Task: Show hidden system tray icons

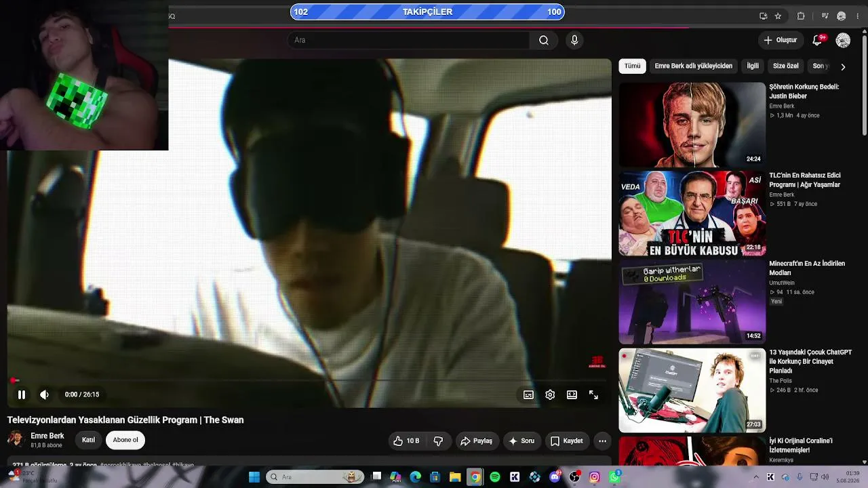Action: coord(756,477)
